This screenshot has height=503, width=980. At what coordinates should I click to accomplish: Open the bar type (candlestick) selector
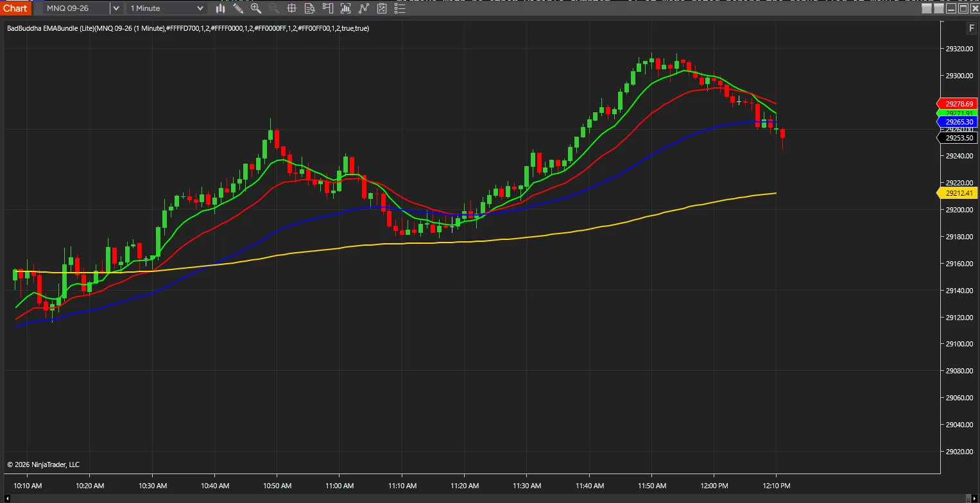tap(220, 8)
